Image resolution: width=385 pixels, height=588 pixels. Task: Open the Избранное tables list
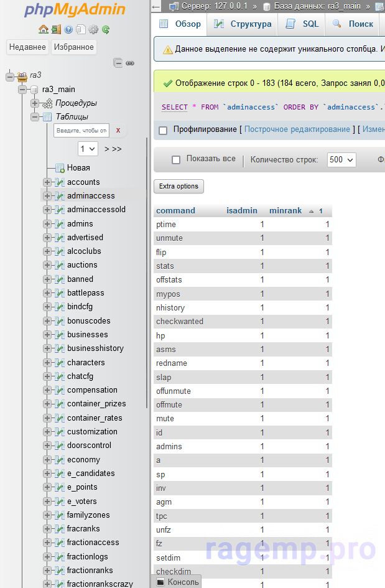coord(74,47)
